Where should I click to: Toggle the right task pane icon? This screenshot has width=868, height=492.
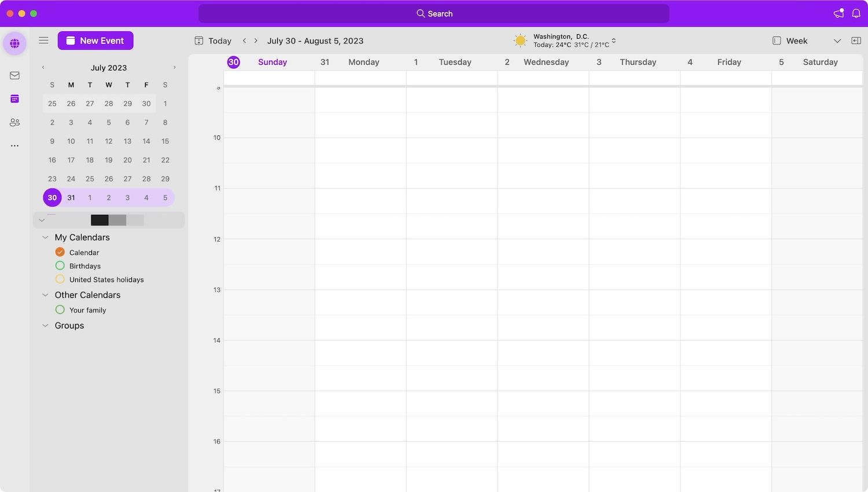856,40
